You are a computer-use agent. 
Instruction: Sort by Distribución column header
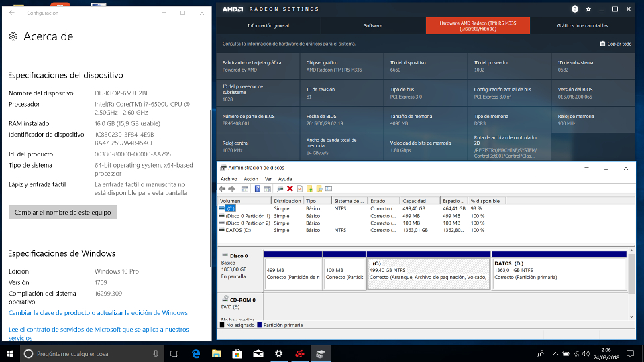point(288,201)
